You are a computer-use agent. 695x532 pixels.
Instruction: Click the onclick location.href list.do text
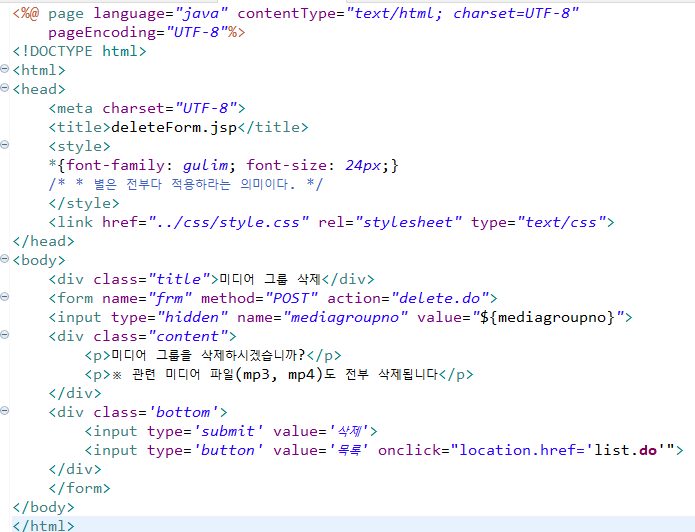click(x=526, y=450)
